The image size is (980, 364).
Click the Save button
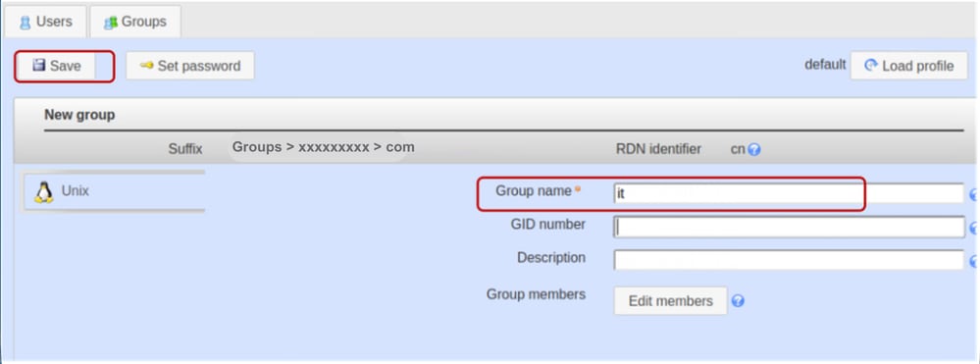56,66
